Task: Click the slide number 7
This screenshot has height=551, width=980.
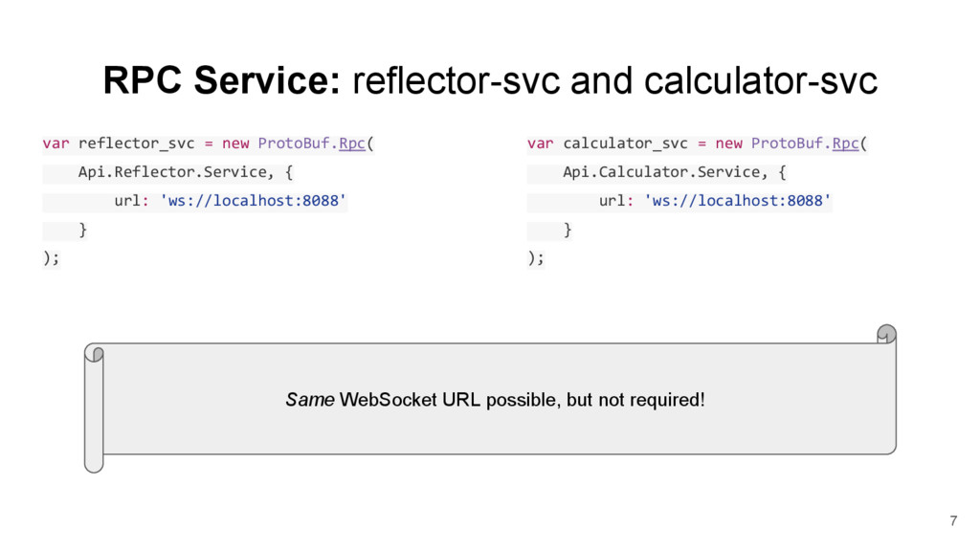Action: pyautogui.click(x=953, y=520)
